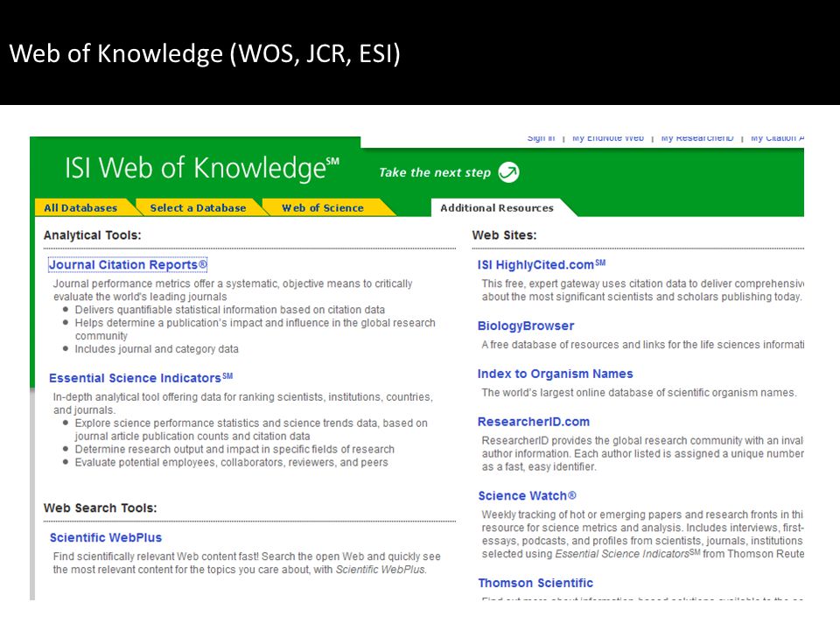Click the Thomson Scientific link

[535, 583]
